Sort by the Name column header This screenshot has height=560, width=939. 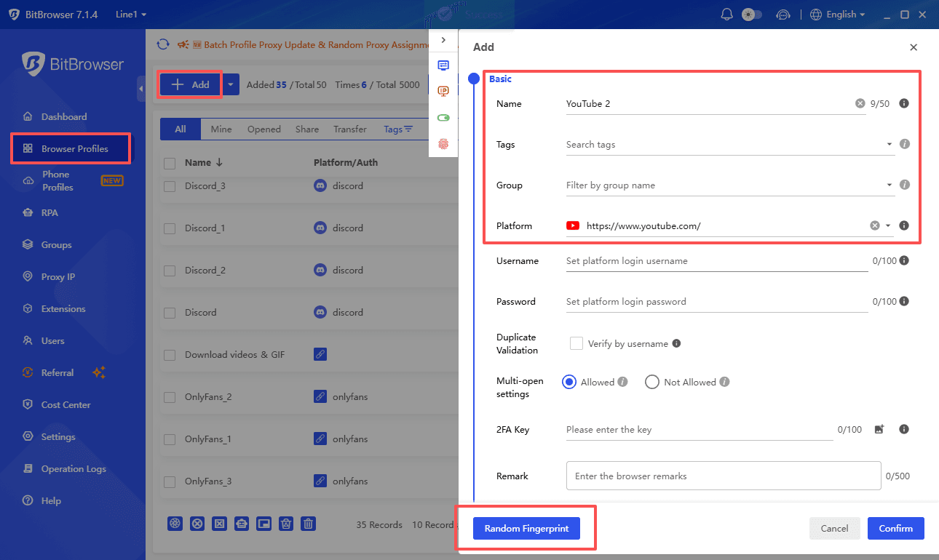pos(204,163)
